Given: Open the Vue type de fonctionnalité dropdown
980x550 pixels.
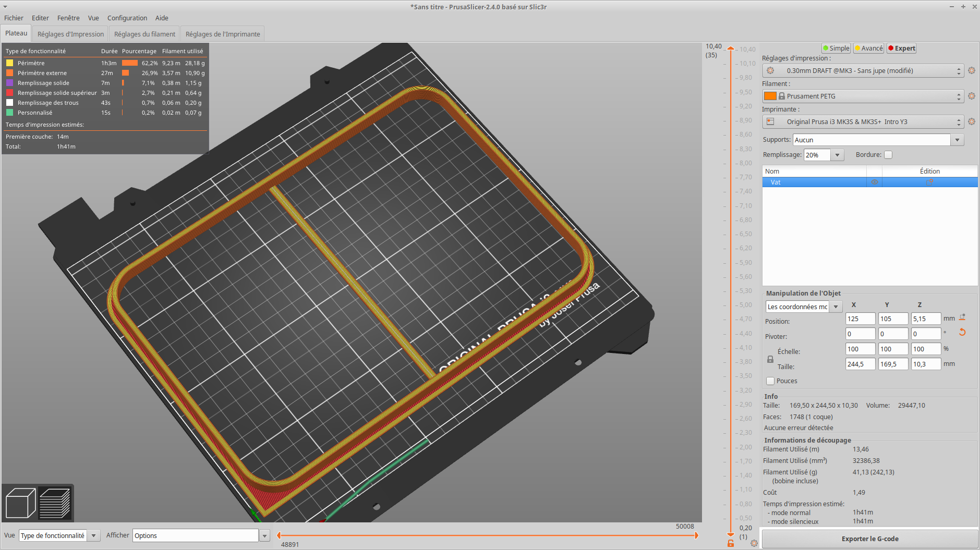Looking at the screenshot, I should 93,535.
